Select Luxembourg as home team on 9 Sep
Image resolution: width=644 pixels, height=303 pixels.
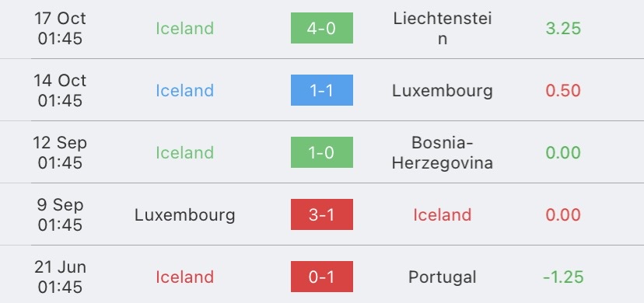click(x=185, y=215)
